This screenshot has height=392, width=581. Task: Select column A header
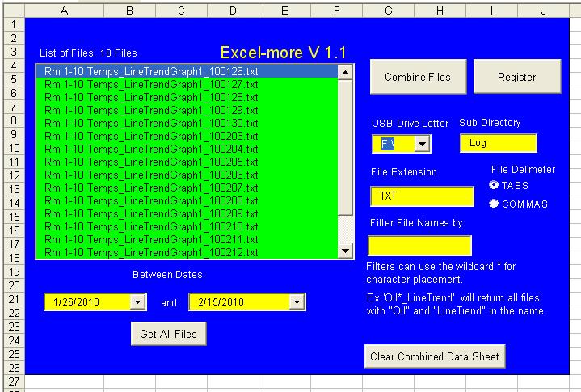[x=64, y=11]
